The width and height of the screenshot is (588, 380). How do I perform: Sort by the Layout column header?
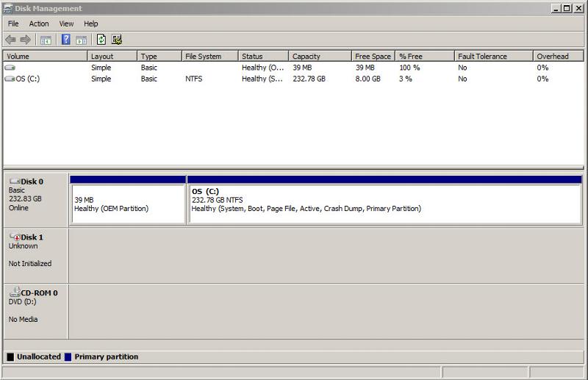112,57
